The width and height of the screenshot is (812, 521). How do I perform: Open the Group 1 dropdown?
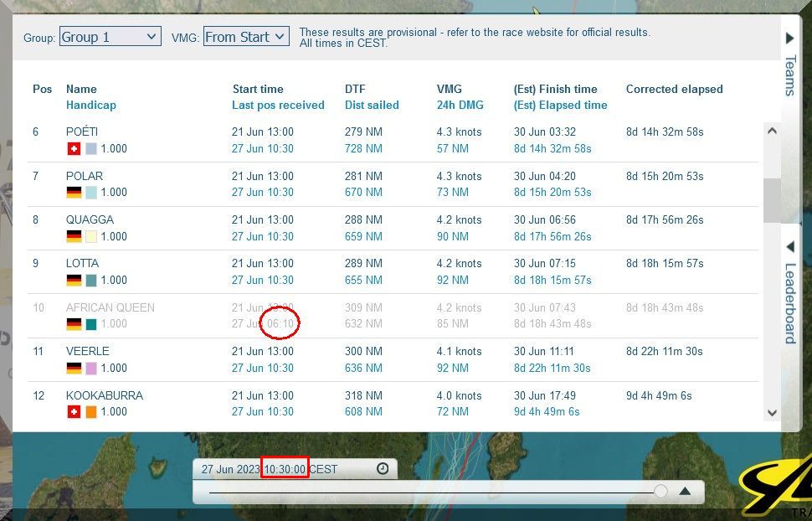[110, 37]
